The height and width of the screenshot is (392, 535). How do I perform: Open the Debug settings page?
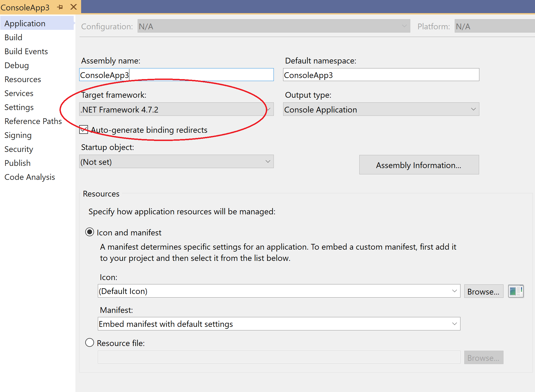pyautogui.click(x=17, y=65)
